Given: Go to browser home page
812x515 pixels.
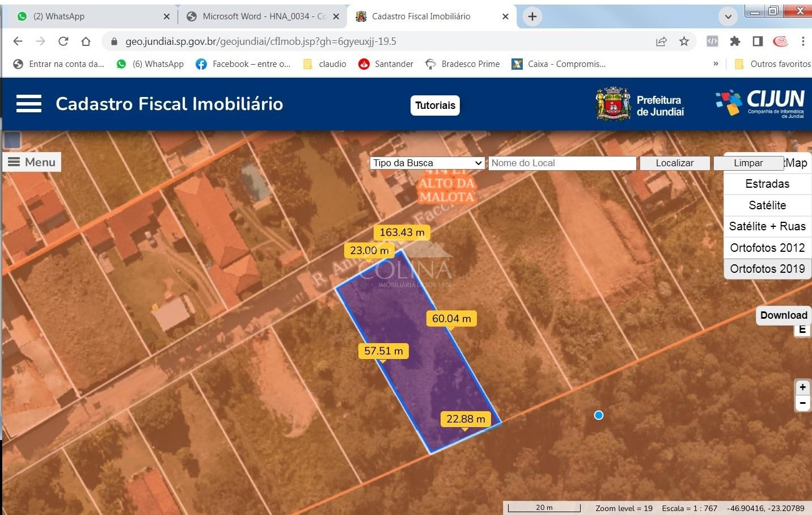Looking at the screenshot, I should tap(86, 41).
